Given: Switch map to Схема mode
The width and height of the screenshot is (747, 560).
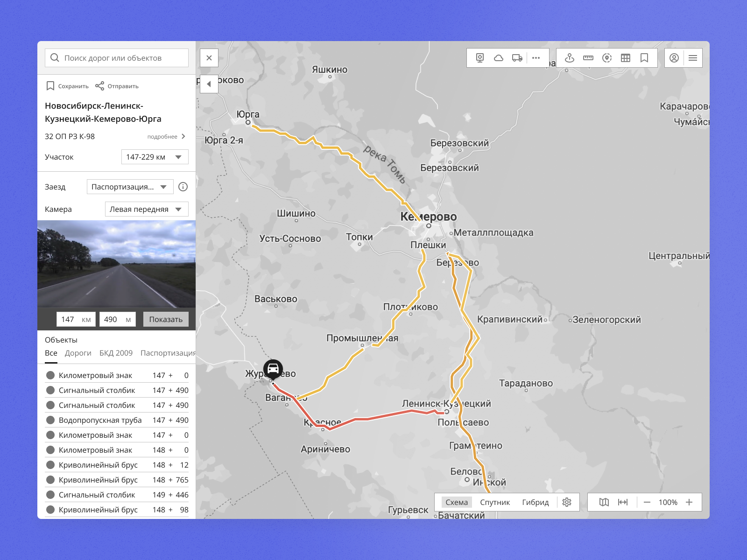Looking at the screenshot, I should (457, 502).
